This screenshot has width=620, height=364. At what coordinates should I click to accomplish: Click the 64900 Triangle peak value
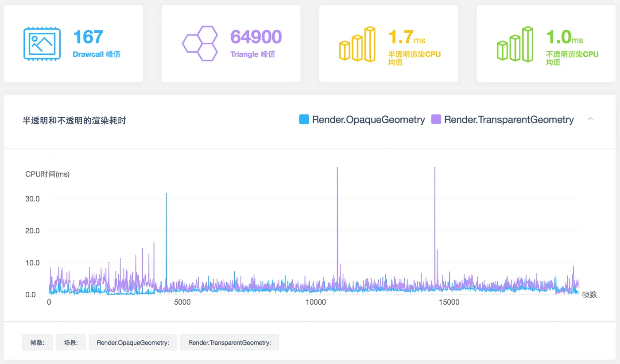pos(256,37)
